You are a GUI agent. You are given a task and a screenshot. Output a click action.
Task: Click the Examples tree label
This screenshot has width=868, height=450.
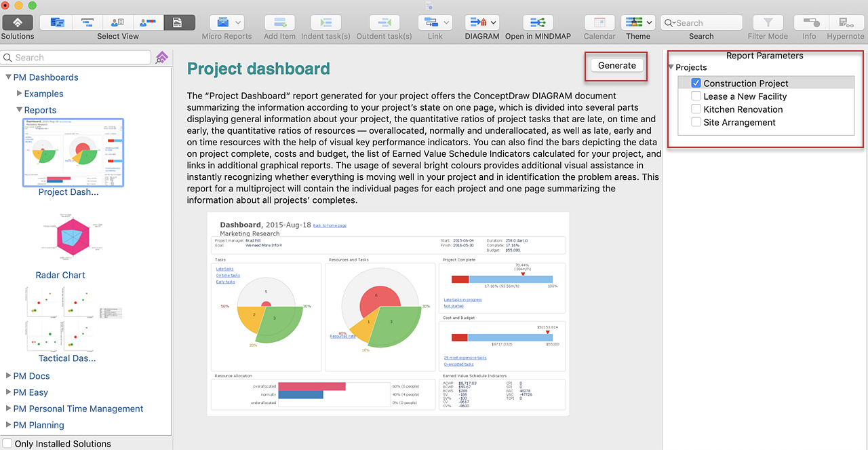tap(44, 94)
